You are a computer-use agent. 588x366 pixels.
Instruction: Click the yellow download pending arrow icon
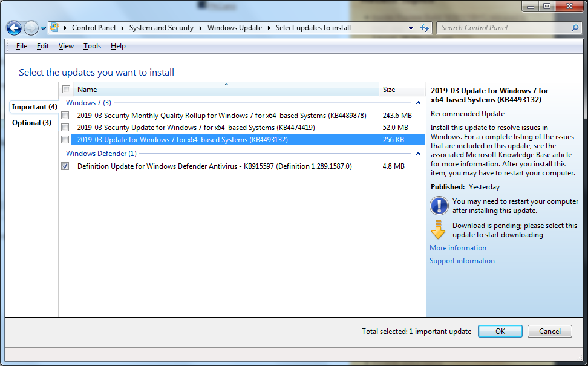[x=439, y=230]
